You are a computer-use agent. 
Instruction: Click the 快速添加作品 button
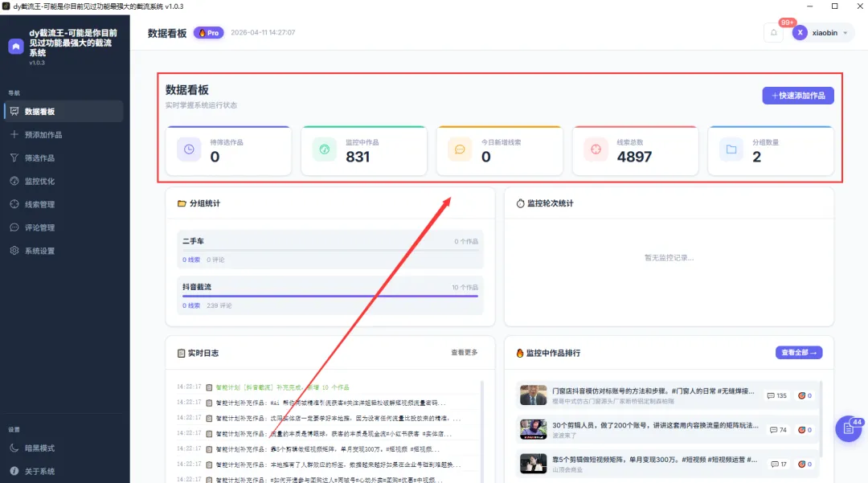coord(797,95)
